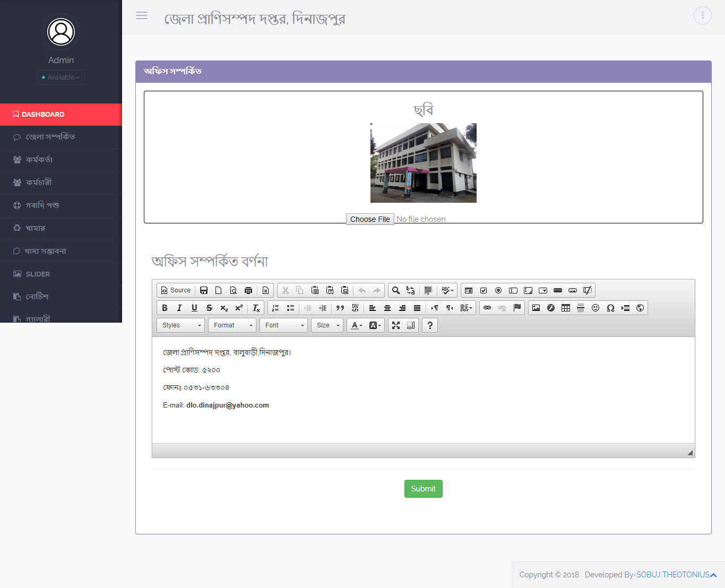Open the Text Color picker

tap(355, 325)
